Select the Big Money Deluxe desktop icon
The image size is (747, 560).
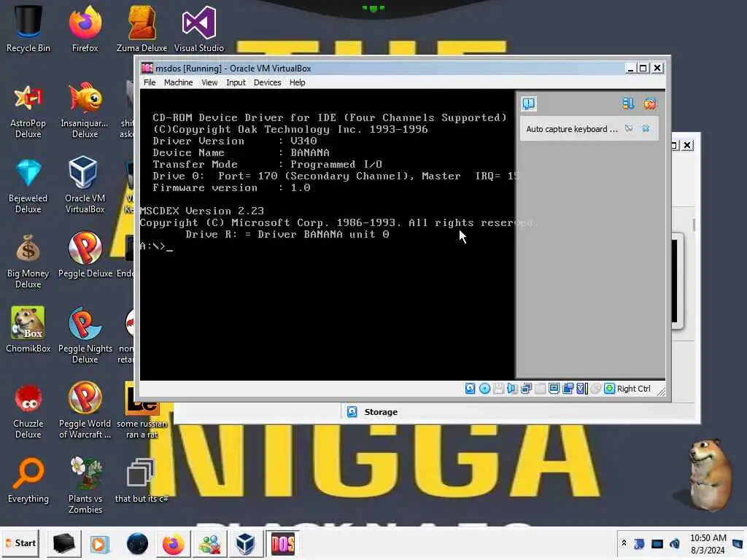[x=28, y=261]
